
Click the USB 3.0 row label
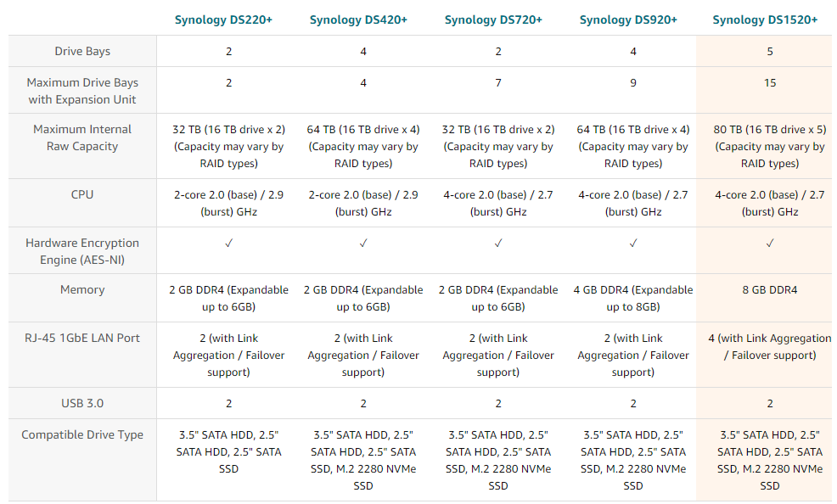click(82, 403)
